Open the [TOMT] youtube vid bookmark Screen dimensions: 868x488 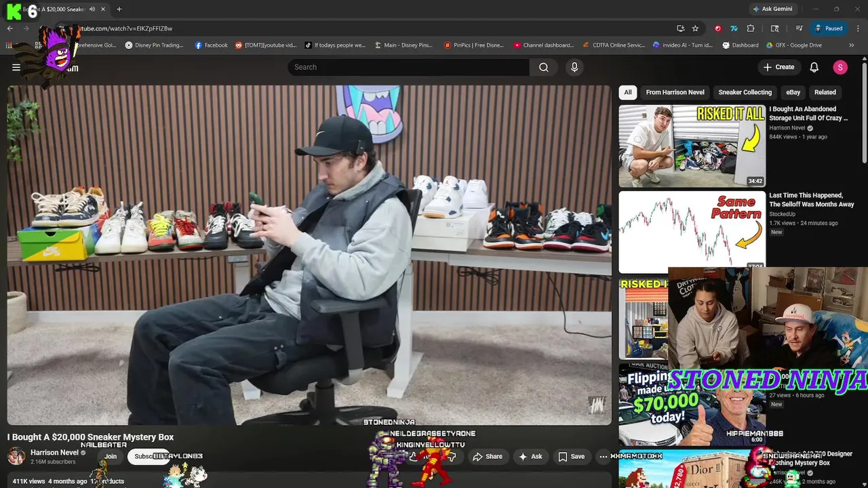pyautogui.click(x=266, y=45)
